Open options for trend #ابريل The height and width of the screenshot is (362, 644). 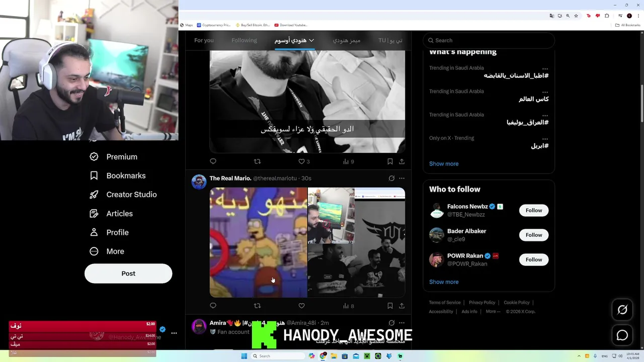(x=545, y=138)
